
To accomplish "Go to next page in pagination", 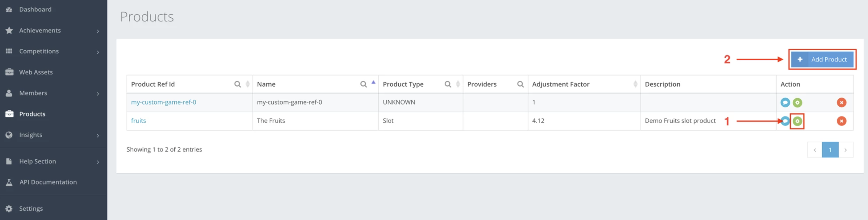I will pos(845,150).
